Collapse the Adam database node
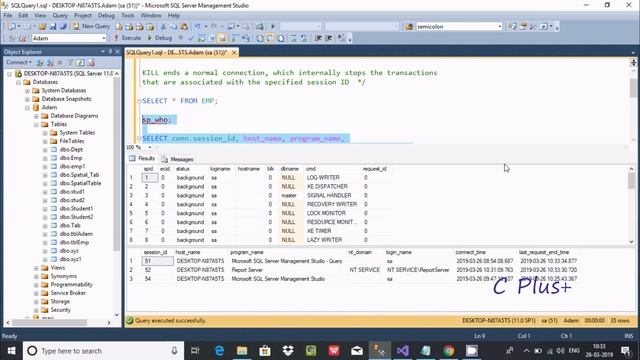The image size is (640, 360). coord(27,108)
